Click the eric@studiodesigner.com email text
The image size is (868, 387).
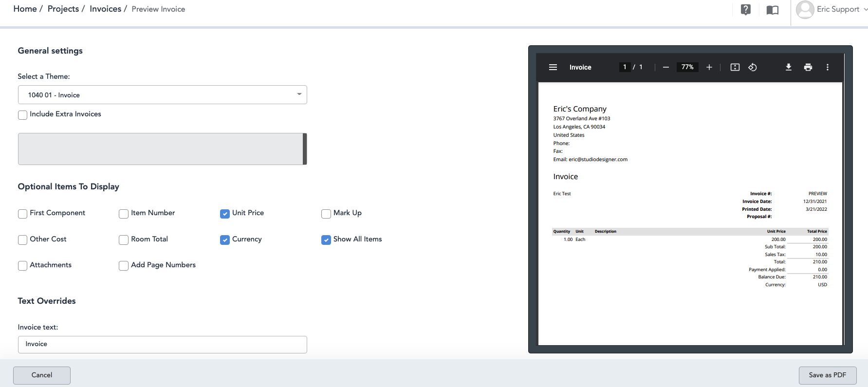click(598, 160)
